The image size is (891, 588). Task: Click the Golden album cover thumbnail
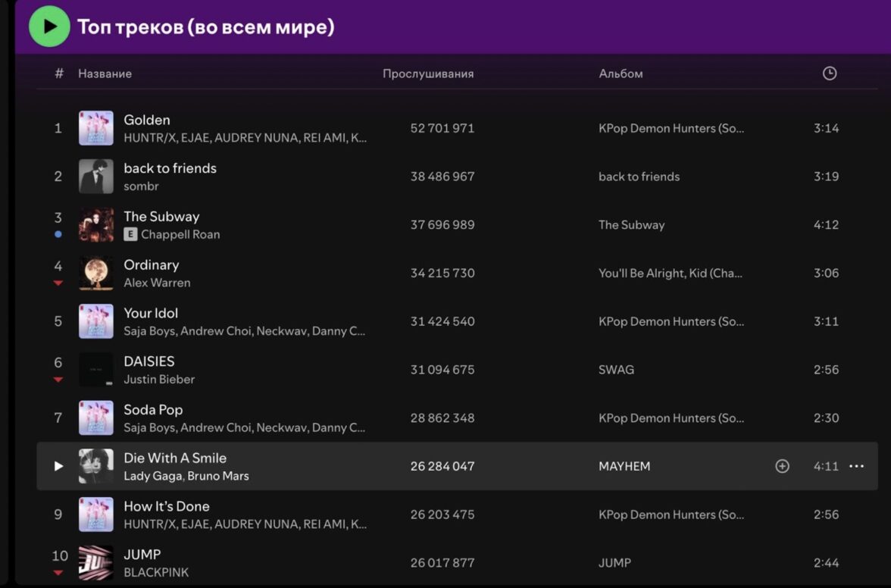pos(96,128)
